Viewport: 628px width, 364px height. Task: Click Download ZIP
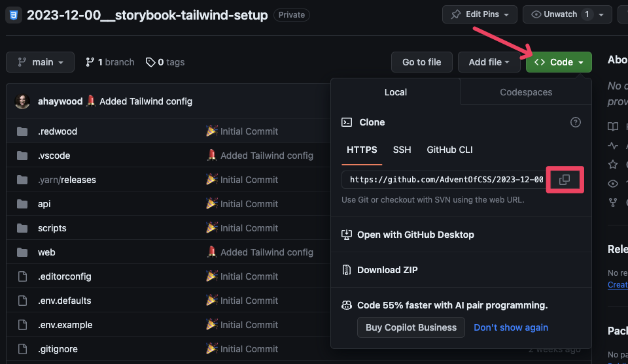[x=387, y=270]
